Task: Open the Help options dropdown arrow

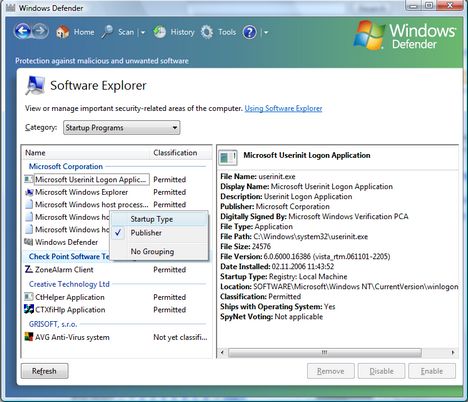Action: click(x=266, y=33)
